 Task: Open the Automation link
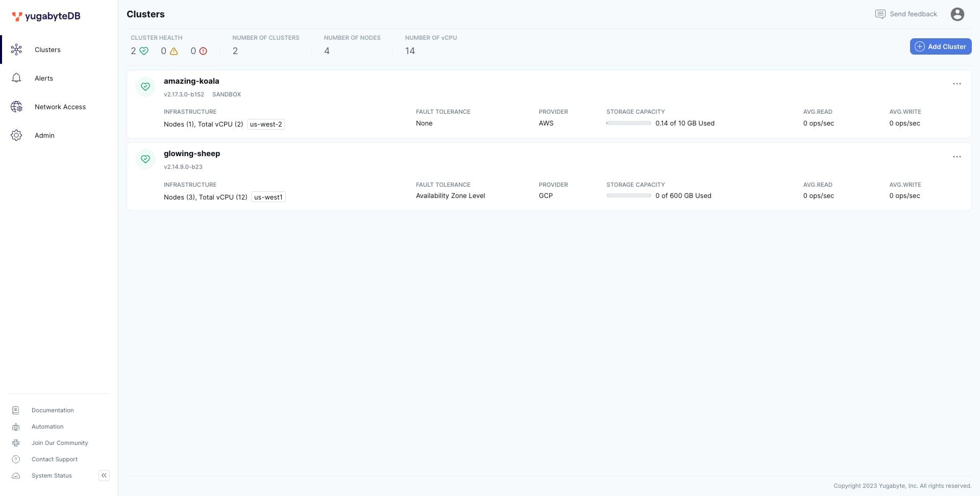pos(47,427)
